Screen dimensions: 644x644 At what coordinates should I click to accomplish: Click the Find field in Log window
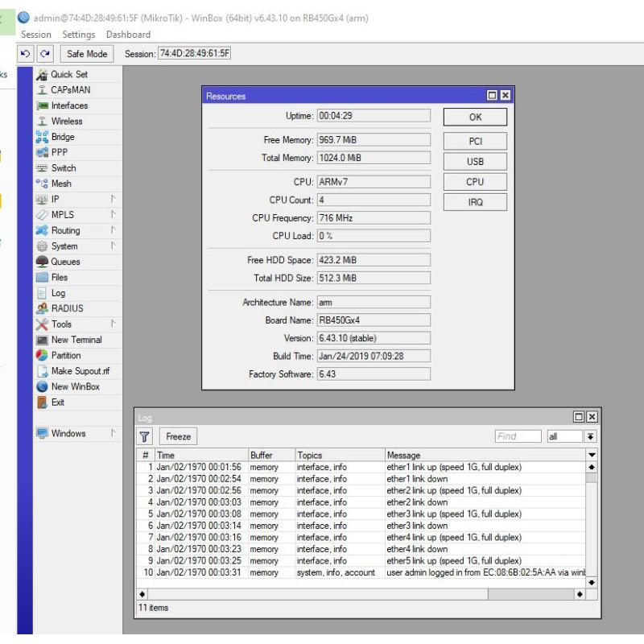pos(518,436)
